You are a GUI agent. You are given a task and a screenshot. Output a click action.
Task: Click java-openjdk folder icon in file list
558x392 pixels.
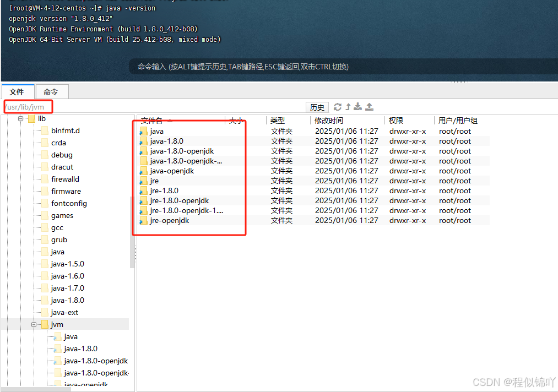144,171
